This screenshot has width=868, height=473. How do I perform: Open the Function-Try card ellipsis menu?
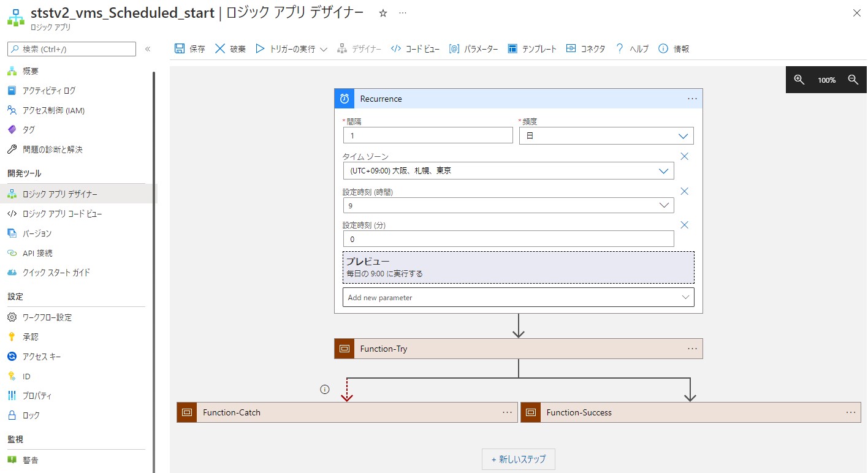pos(692,348)
